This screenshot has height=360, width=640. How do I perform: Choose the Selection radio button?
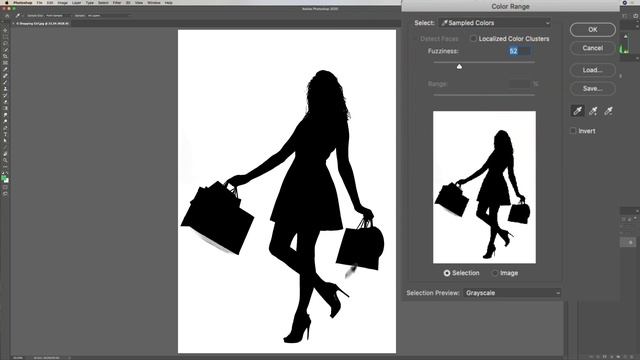click(447, 273)
